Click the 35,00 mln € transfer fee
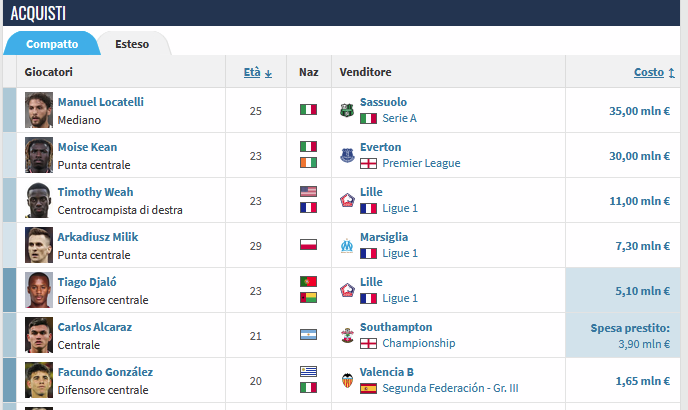The image size is (688, 410). pyautogui.click(x=639, y=111)
